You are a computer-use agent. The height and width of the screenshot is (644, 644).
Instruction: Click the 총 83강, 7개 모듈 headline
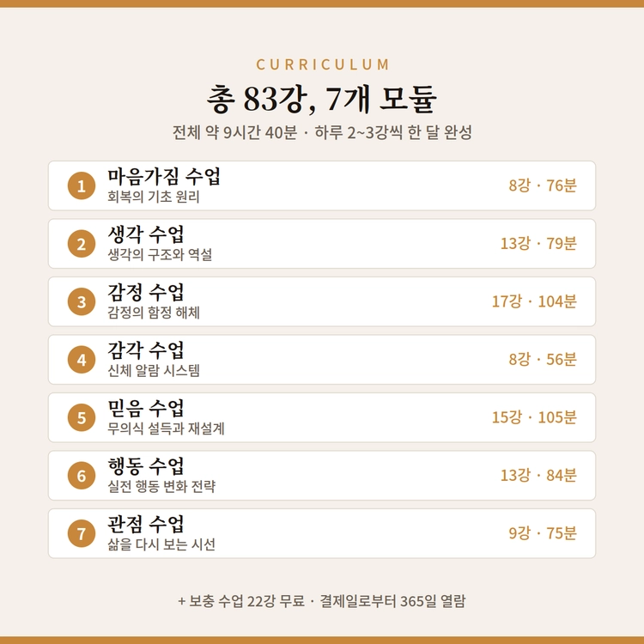pos(322,99)
